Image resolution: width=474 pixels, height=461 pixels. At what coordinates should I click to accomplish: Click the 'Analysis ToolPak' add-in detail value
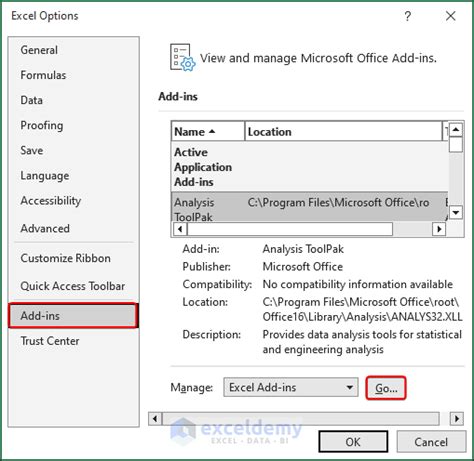[303, 249]
